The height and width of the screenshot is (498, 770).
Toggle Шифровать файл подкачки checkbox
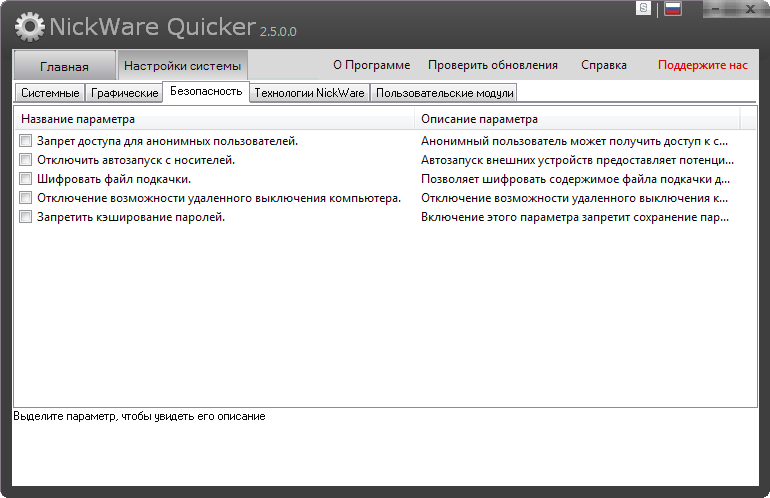point(26,179)
